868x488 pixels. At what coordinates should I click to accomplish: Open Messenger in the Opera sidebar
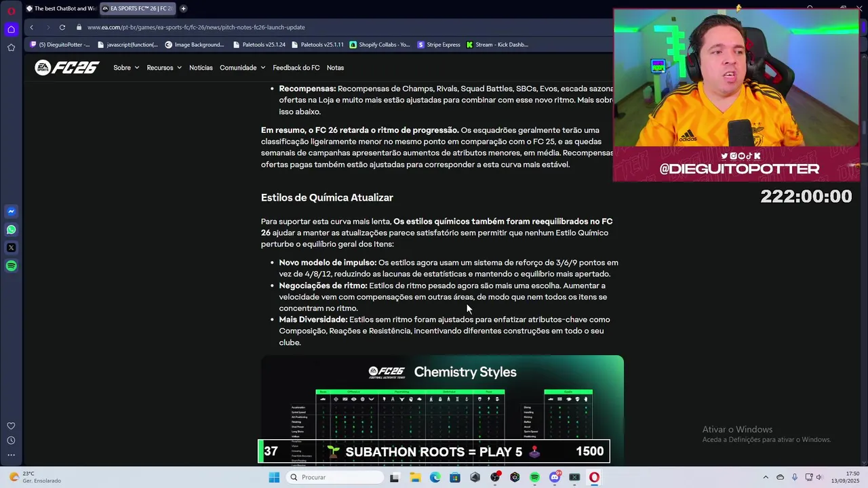[11, 211]
